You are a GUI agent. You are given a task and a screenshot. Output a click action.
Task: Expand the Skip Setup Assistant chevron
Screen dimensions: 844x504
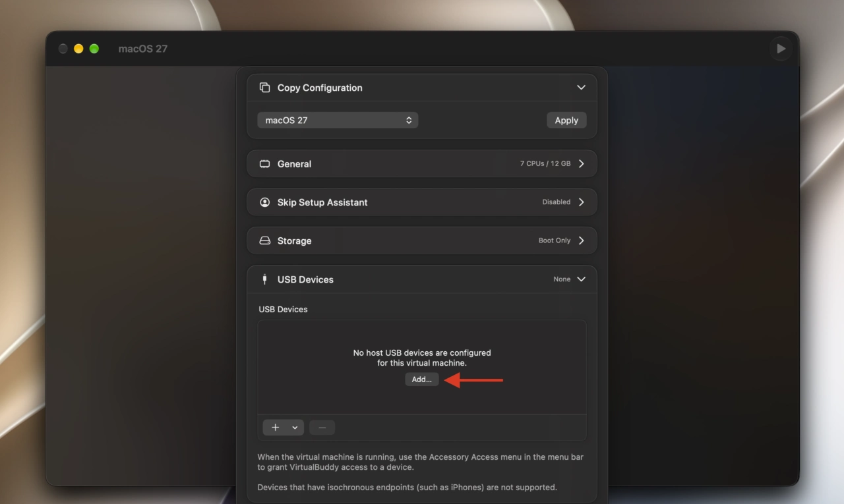point(581,202)
